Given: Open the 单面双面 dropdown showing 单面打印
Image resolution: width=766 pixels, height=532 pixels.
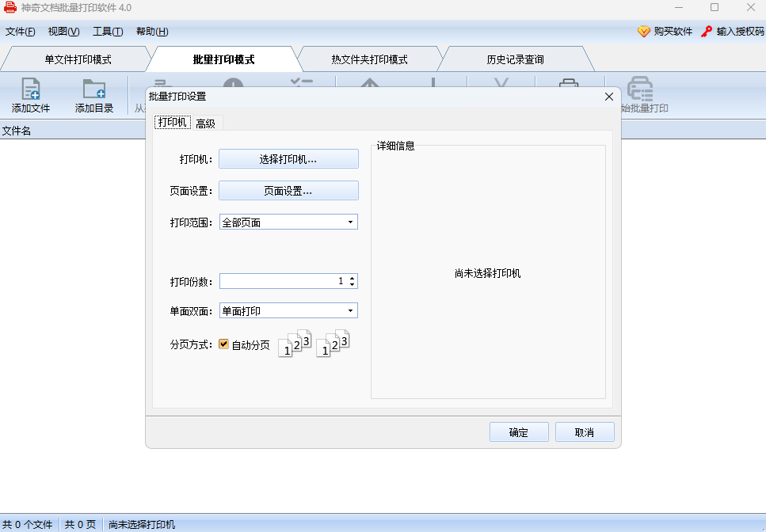Looking at the screenshot, I should (x=288, y=310).
